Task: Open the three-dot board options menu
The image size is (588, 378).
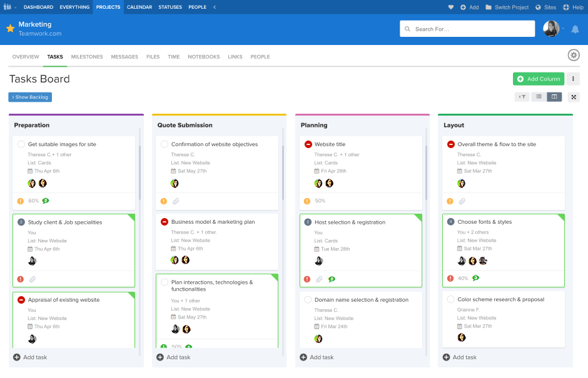Action: pos(574,79)
